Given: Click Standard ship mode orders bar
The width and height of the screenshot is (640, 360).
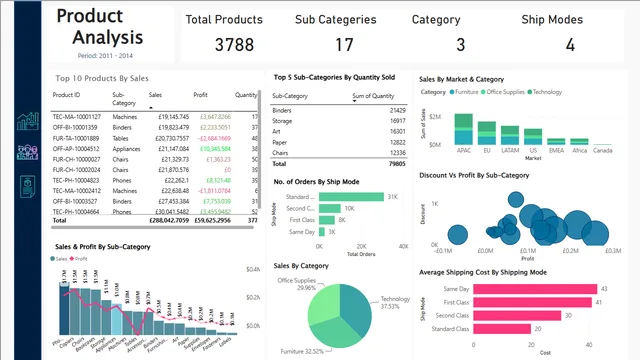Looking at the screenshot, I should [x=351, y=197].
